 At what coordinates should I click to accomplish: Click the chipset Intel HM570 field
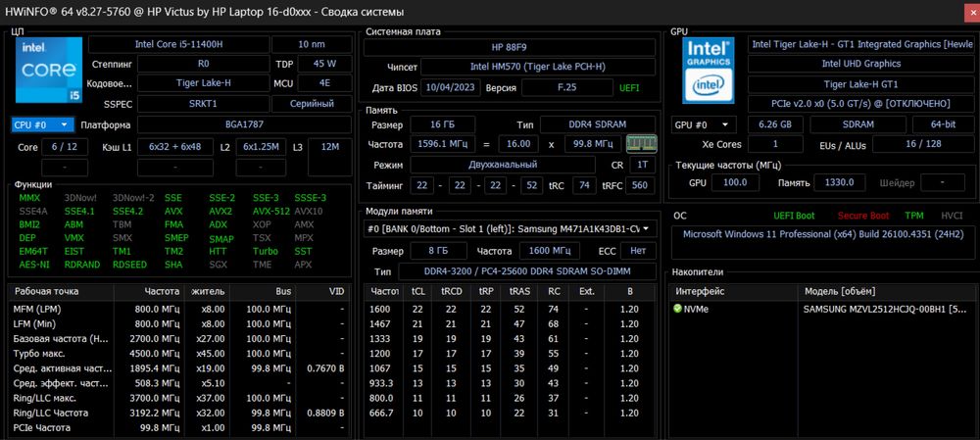(538, 67)
